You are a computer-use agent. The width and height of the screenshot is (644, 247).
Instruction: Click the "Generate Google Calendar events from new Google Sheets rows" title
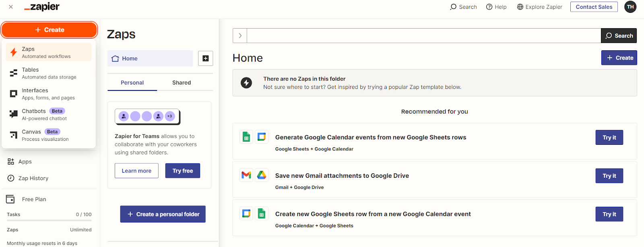[371, 137]
